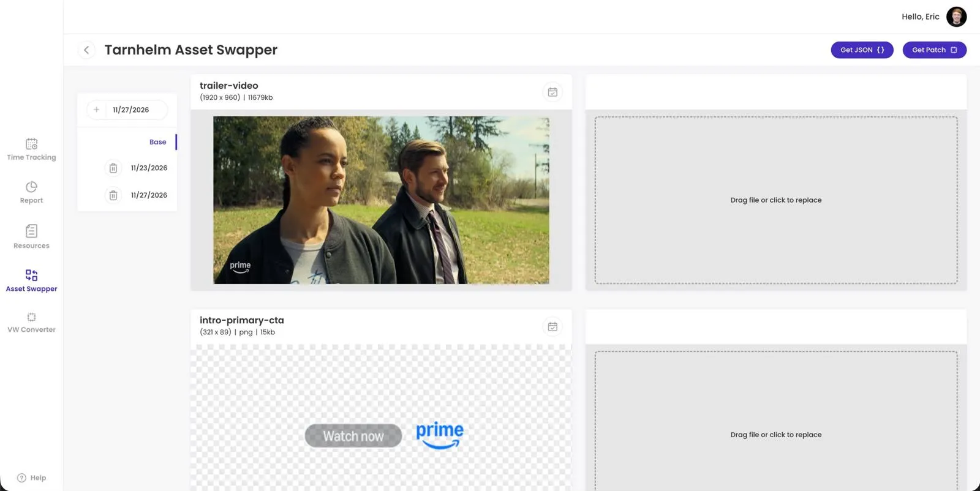
Task: Go to Resources in the sidebar
Action: tap(31, 237)
